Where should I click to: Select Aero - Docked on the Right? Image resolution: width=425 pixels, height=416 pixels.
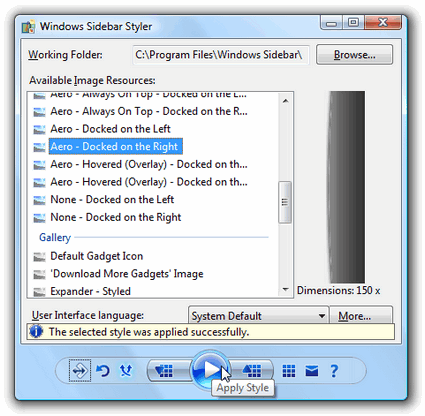tap(116, 147)
